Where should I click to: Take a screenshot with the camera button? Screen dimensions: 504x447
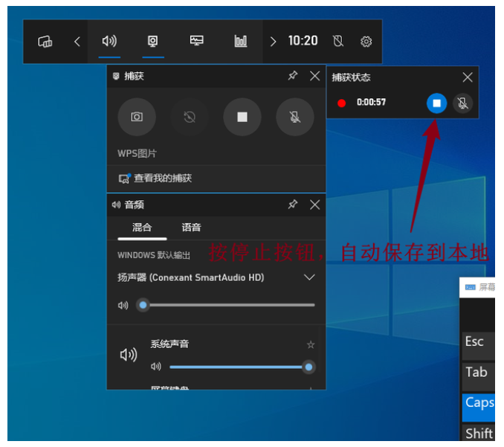(137, 117)
